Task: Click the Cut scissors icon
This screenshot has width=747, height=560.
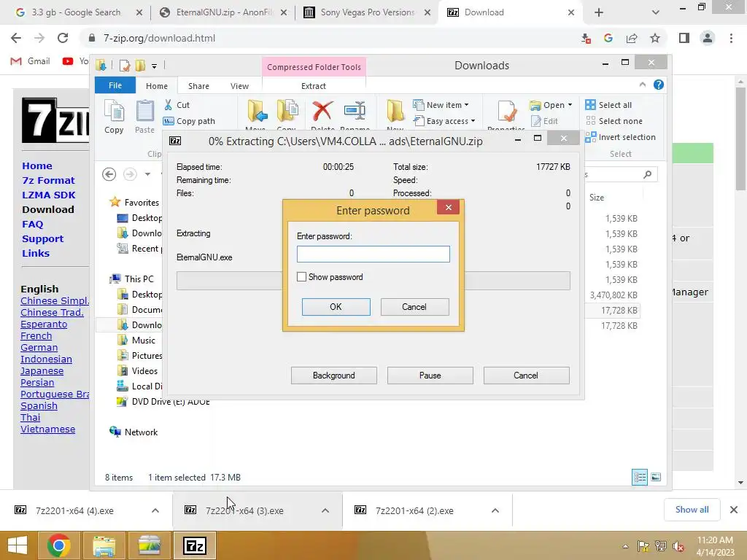Action: point(169,105)
